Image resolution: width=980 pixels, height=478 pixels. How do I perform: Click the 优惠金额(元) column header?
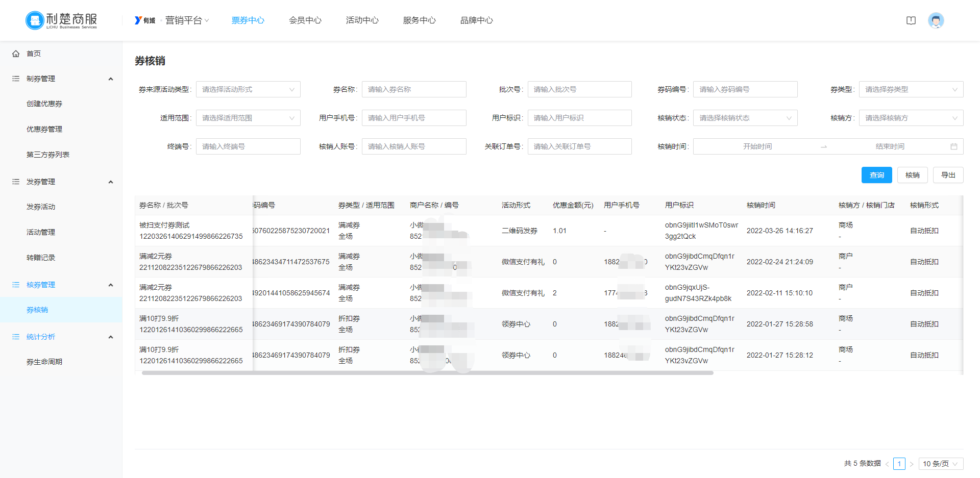pyautogui.click(x=573, y=205)
